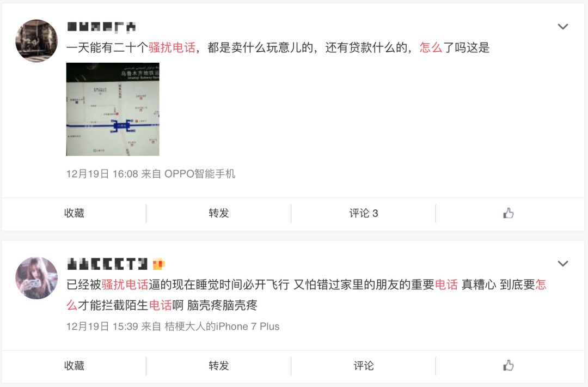The image size is (588, 387).
Task: Click the 桔梗大人的iPhone 7 Plus source link
Action: 222,326
